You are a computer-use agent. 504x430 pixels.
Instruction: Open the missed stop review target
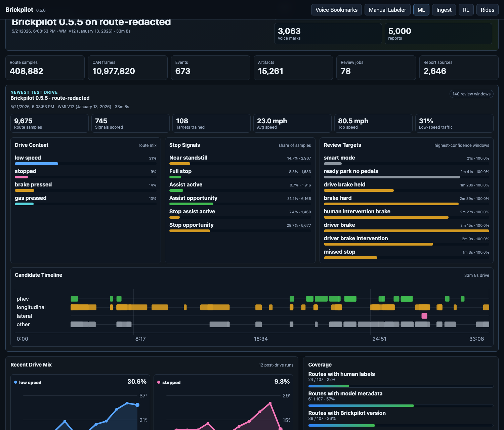406,254
